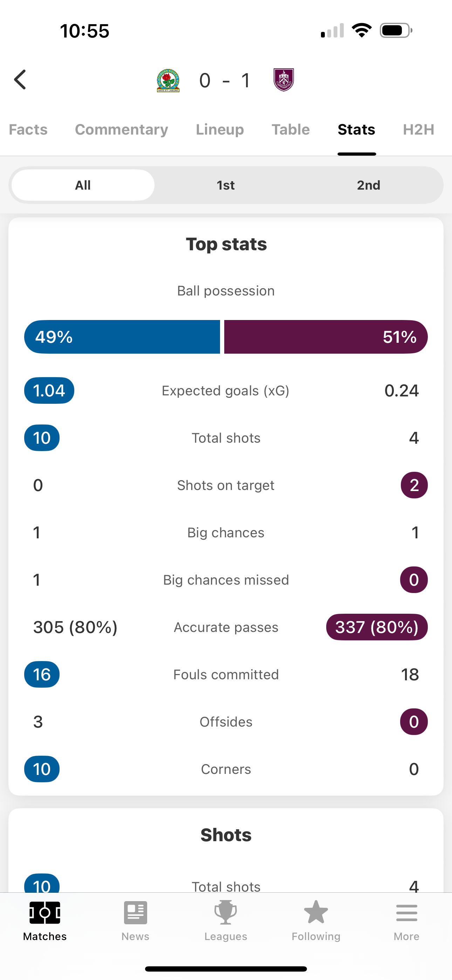Tap the maroon 51% possession bar
This screenshot has height=980, width=452.
[x=326, y=337]
